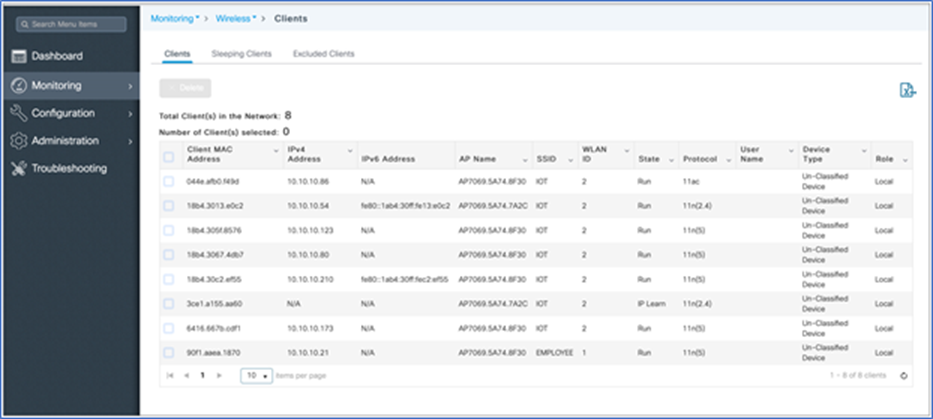
Task: Expand the Configuration menu chevron
Action: (130, 113)
